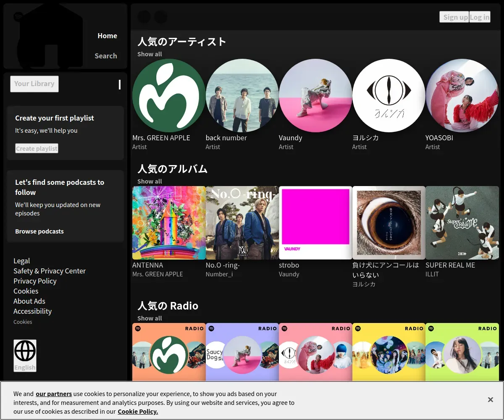504x420 pixels.
Task: Click the Sign up button
Action: click(x=454, y=17)
